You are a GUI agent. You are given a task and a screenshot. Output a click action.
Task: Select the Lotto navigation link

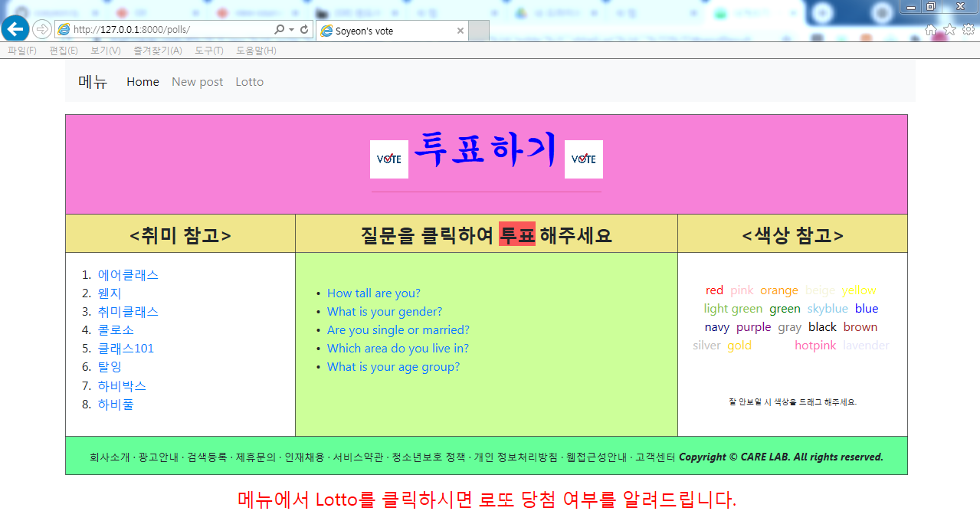coord(250,81)
